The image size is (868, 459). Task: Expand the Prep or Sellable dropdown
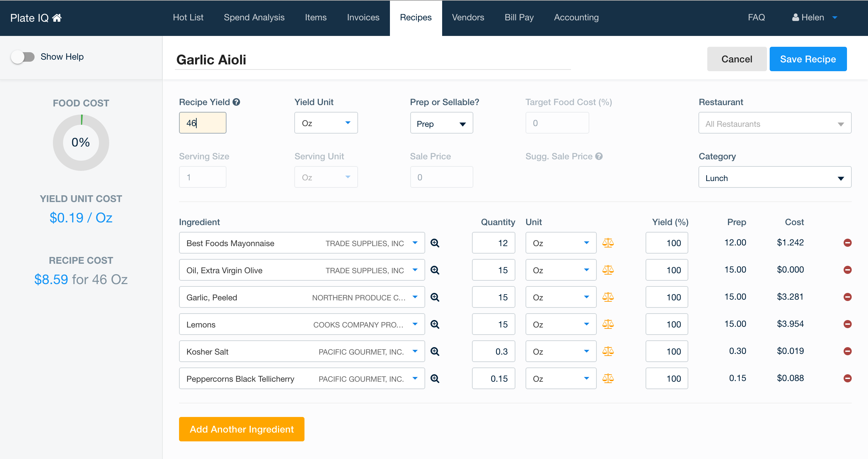tap(441, 124)
